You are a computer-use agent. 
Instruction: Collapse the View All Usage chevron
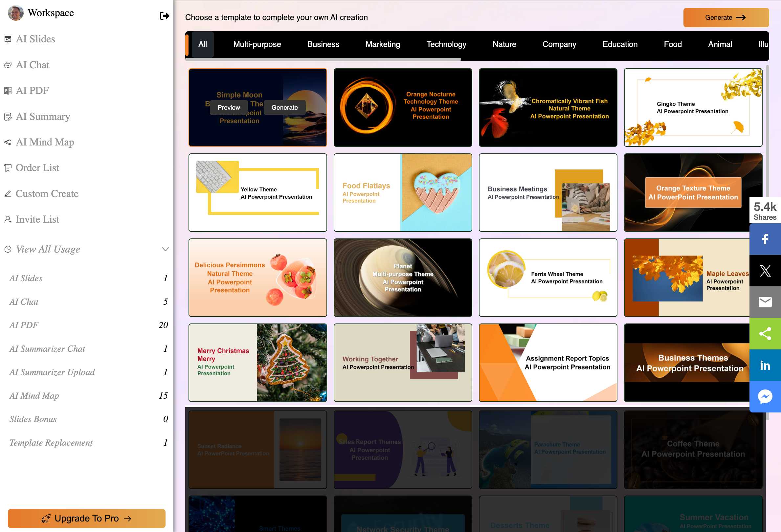(165, 249)
